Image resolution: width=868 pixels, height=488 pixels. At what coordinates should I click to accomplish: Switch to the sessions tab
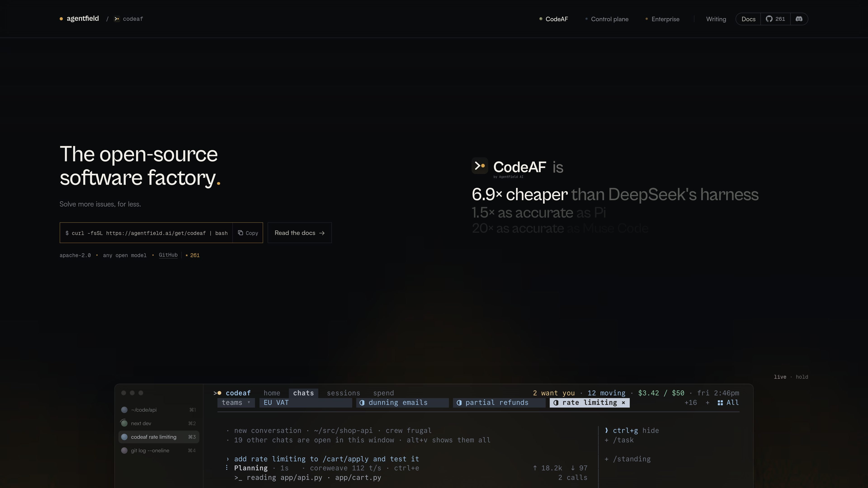(343, 393)
